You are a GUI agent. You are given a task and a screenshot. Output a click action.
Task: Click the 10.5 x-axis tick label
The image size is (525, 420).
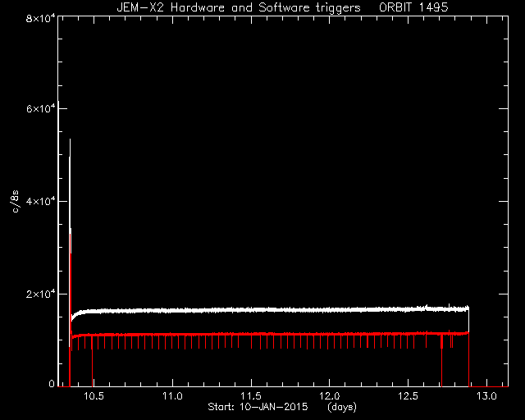(x=94, y=396)
